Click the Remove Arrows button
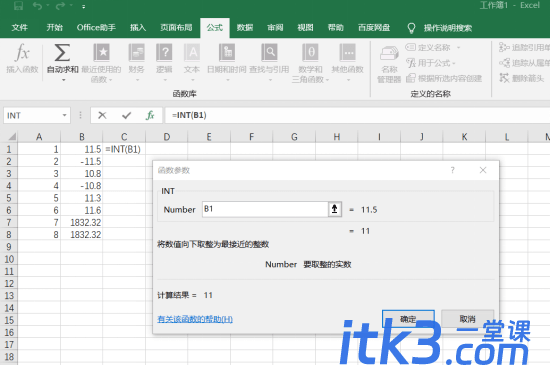This screenshot has width=551, height=366. [522, 78]
